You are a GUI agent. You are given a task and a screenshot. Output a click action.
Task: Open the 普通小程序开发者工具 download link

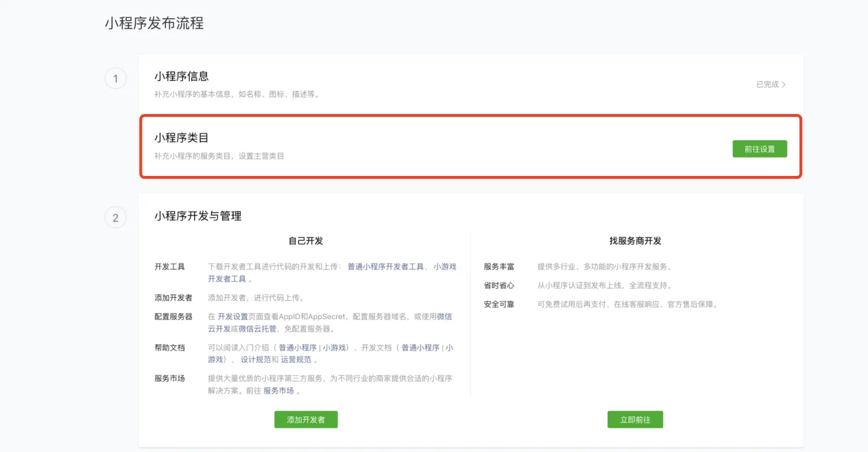385,267
